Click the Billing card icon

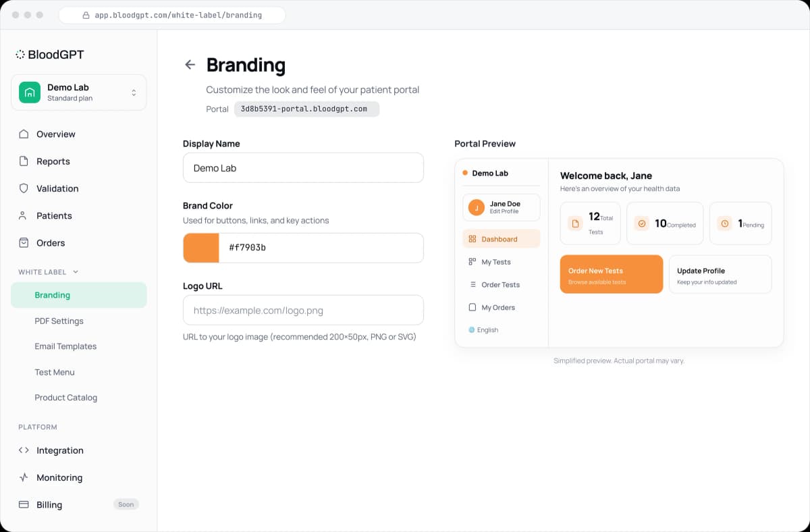(x=24, y=504)
